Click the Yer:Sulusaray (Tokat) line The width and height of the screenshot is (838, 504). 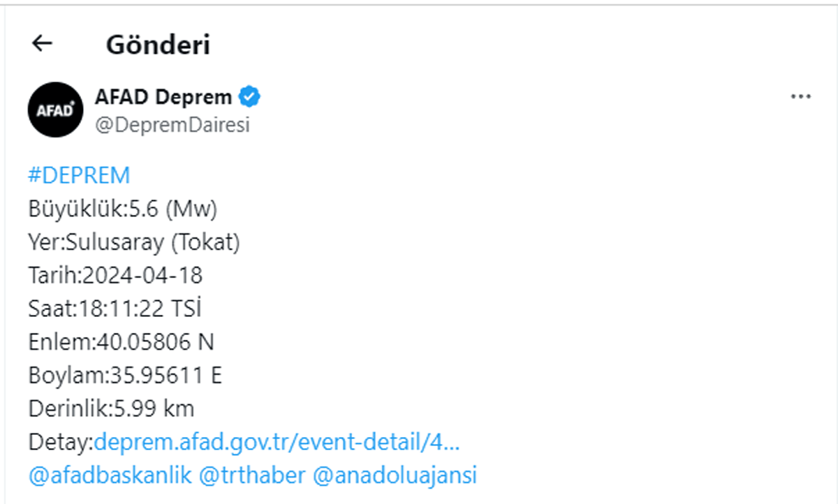[x=134, y=242]
